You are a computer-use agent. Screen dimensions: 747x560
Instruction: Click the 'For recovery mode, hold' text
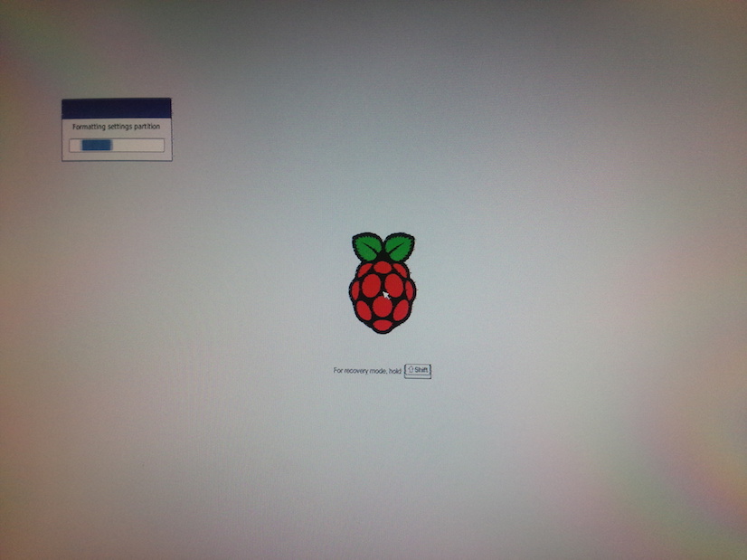(367, 371)
